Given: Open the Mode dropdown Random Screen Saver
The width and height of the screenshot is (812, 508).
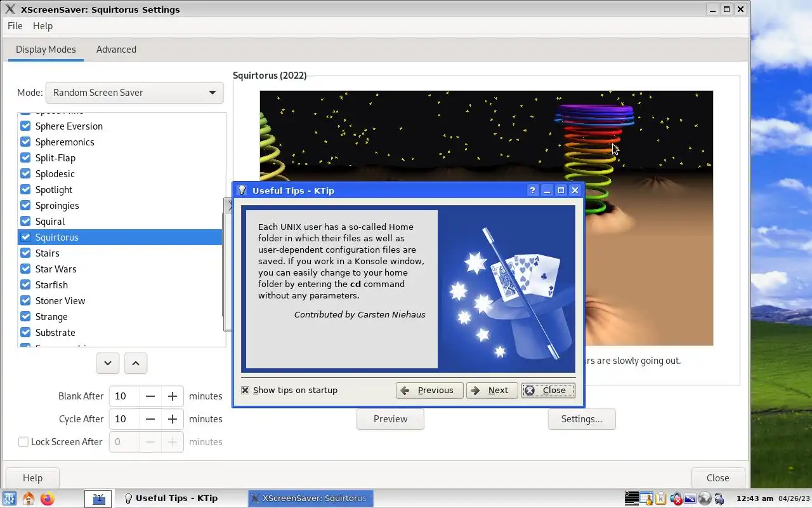Looking at the screenshot, I should click(134, 93).
